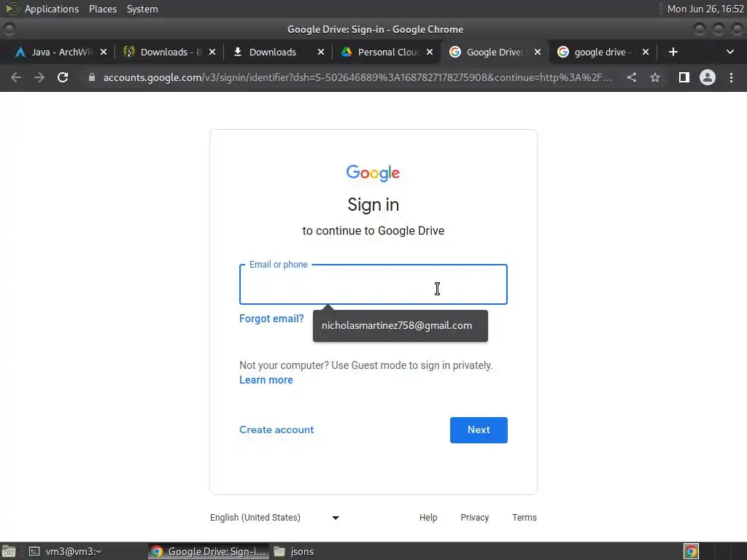View site security lock info

pos(92,77)
